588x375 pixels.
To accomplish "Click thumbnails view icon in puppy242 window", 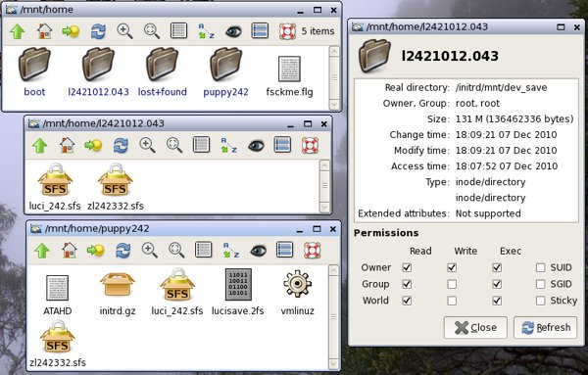I will [284, 250].
